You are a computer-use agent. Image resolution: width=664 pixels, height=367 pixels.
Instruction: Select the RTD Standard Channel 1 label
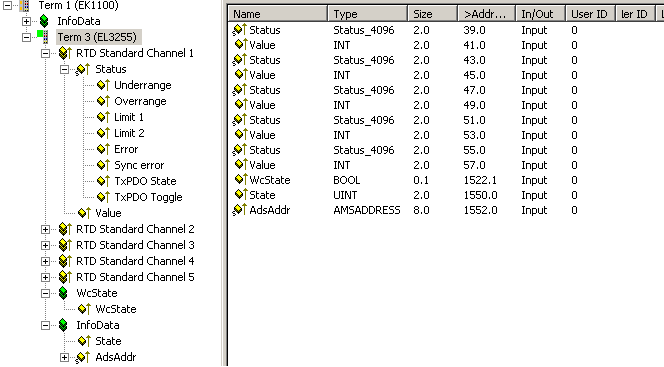135,53
